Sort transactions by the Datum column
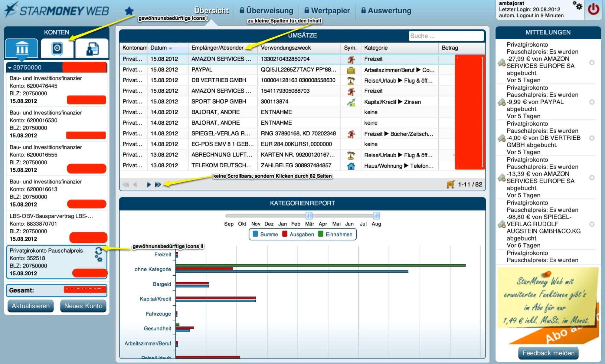The width and height of the screenshot is (605, 364). click(x=167, y=48)
